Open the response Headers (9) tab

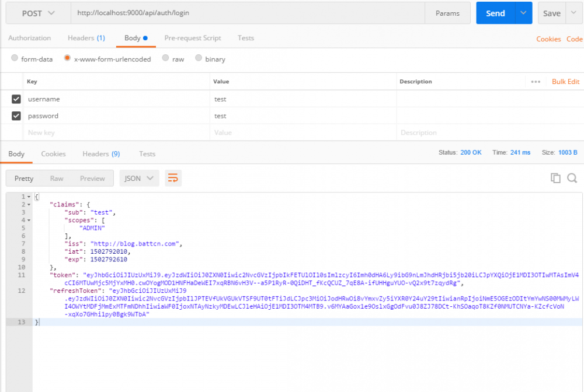pyautogui.click(x=101, y=154)
